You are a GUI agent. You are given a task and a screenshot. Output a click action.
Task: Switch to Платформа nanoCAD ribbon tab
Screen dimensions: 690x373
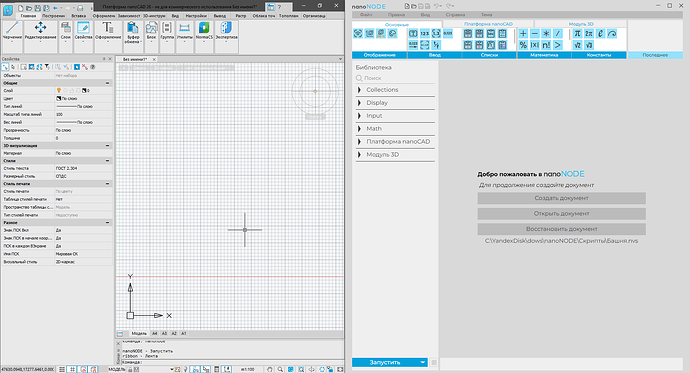pyautogui.click(x=488, y=24)
